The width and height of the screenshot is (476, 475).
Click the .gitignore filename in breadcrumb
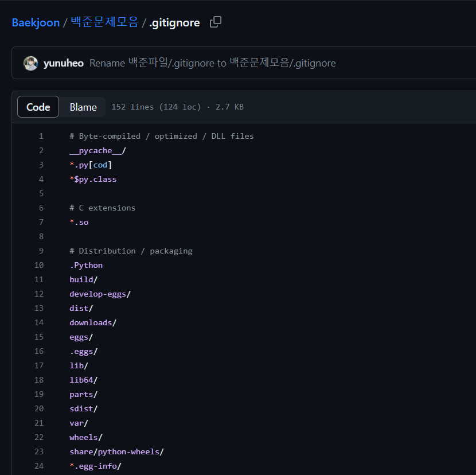pos(174,23)
